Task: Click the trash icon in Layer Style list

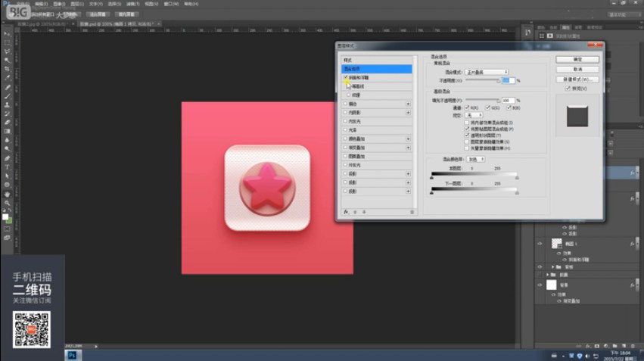Action: (x=412, y=212)
